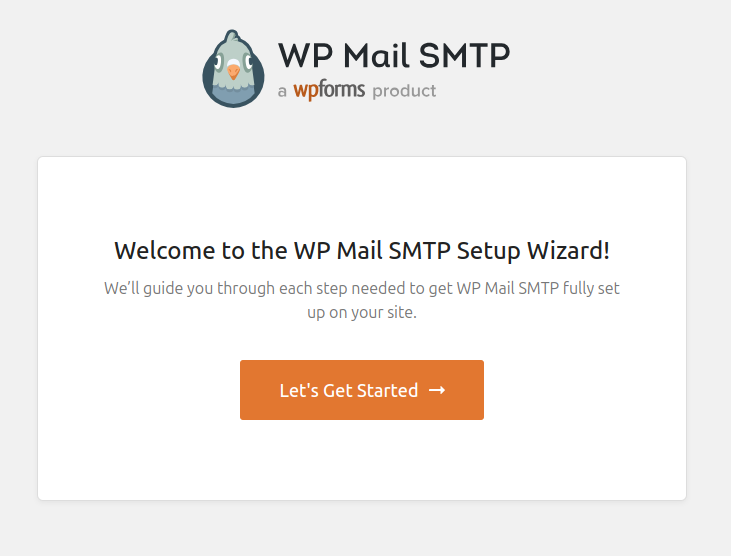731x556 pixels.
Task: Click the "We'll guide you through" description text
Action: [x=362, y=300]
